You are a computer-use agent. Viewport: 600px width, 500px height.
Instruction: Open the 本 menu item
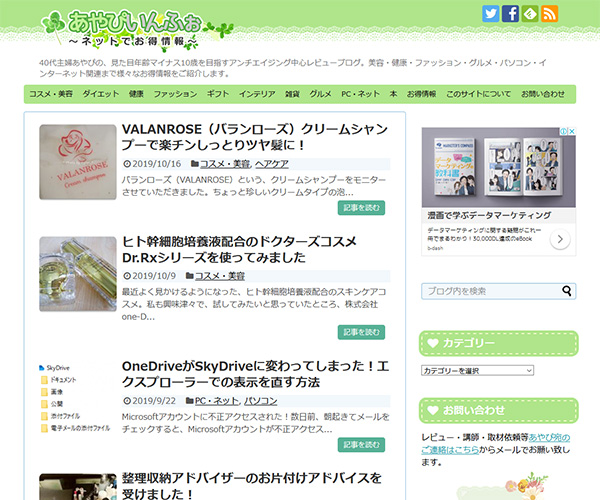(x=393, y=94)
